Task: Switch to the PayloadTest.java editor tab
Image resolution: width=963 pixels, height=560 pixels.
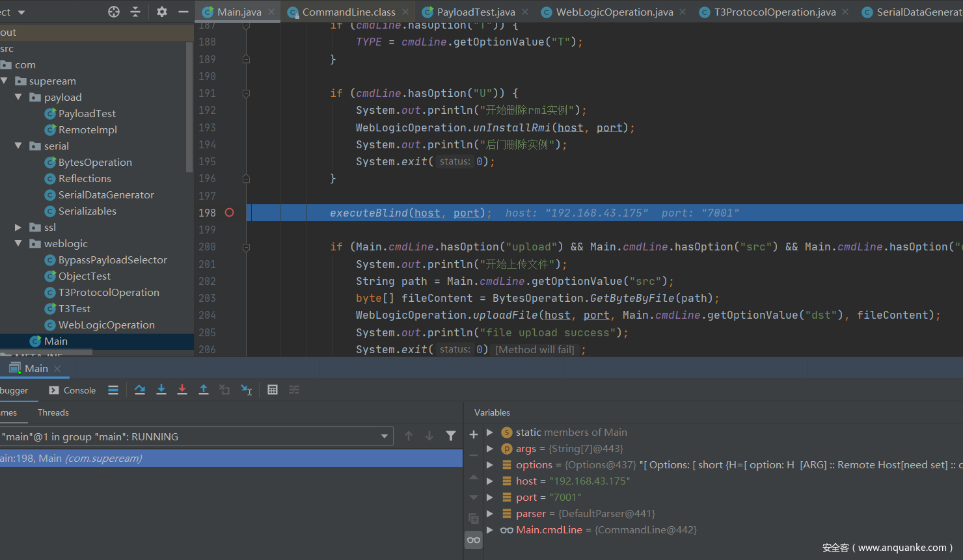Action: (x=475, y=12)
